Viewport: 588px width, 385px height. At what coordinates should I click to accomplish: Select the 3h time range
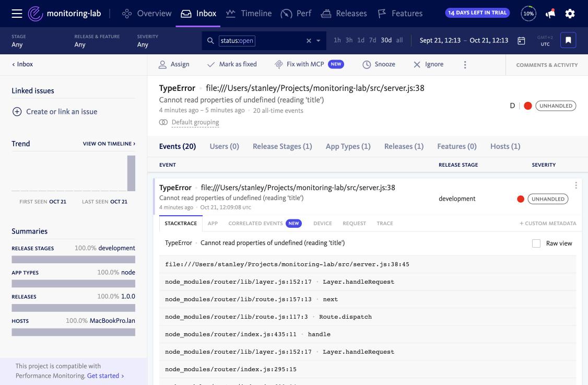(349, 40)
